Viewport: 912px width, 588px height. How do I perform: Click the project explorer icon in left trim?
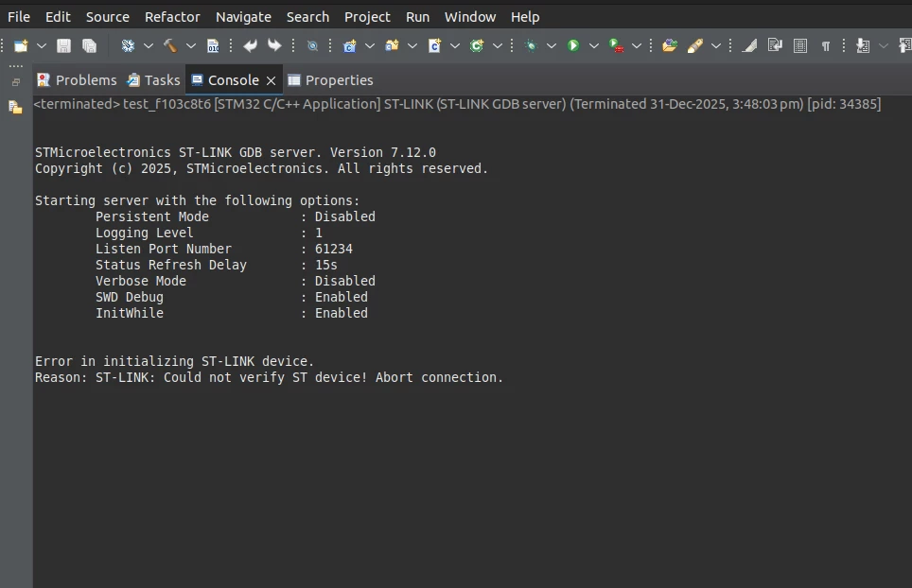click(16, 107)
